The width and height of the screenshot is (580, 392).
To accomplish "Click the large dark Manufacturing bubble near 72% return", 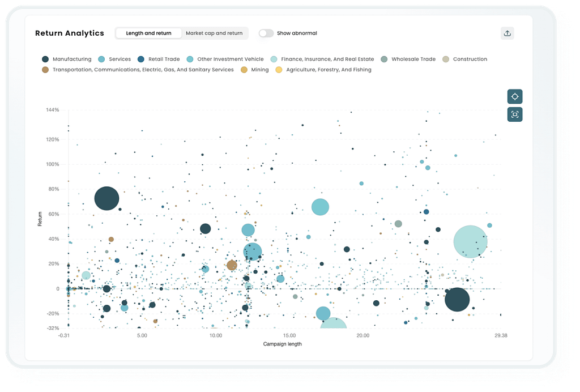I will click(106, 198).
